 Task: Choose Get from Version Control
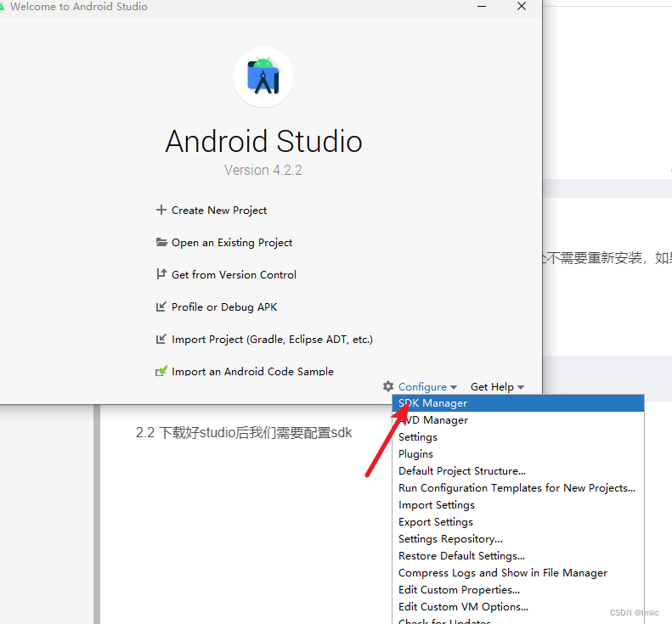[234, 274]
